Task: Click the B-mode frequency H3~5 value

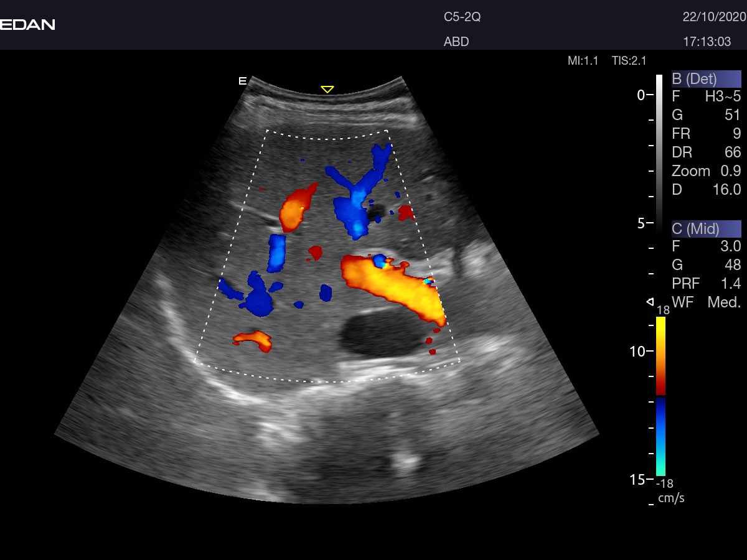Action: tap(722, 96)
